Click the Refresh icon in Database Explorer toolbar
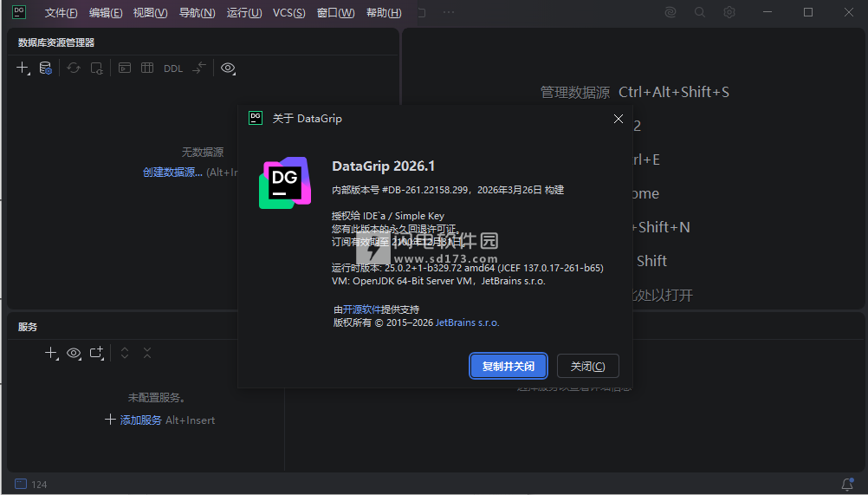The height and width of the screenshot is (495, 868). tap(74, 68)
